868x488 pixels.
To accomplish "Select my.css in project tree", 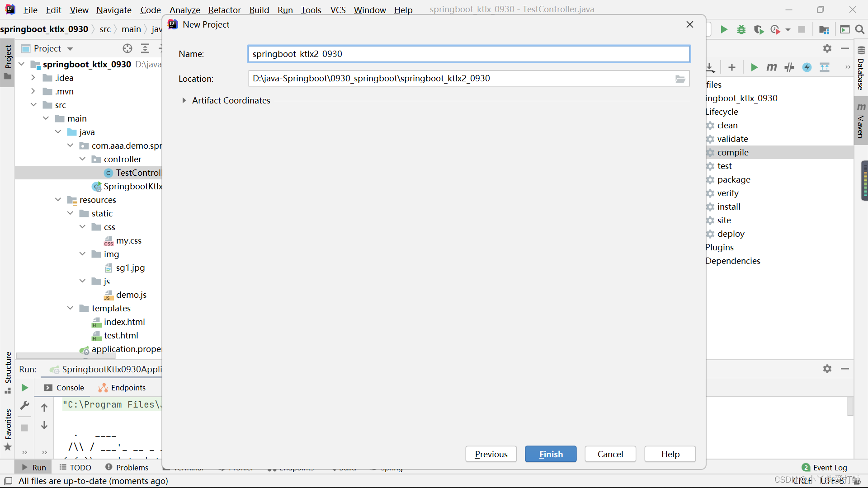I will [128, 241].
